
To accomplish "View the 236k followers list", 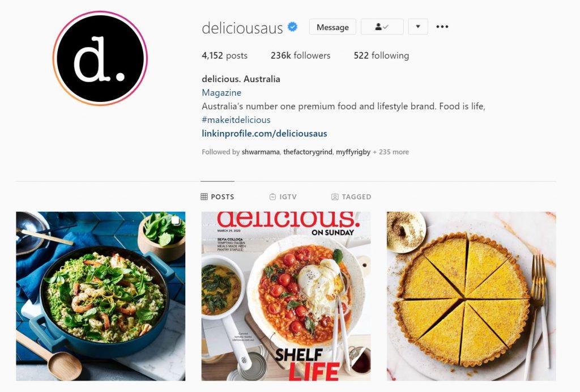I will pyautogui.click(x=300, y=56).
